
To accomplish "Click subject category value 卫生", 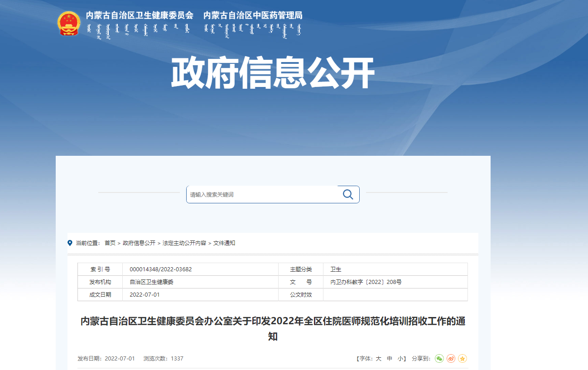I will [x=336, y=269].
